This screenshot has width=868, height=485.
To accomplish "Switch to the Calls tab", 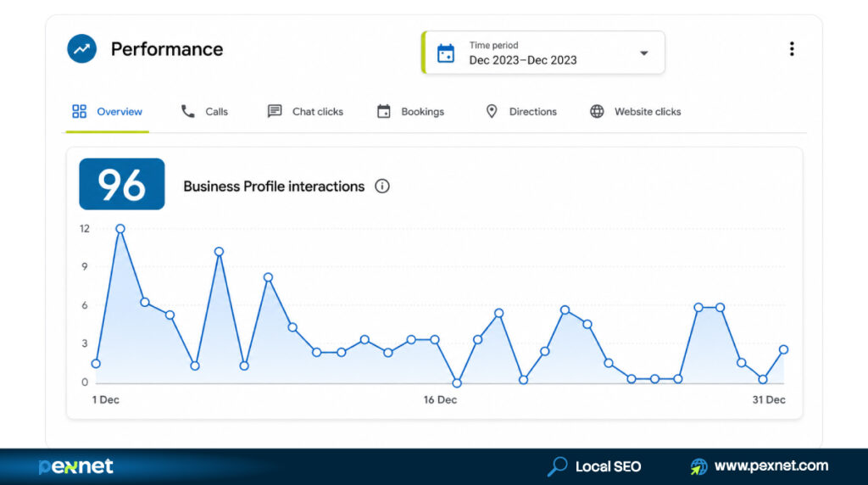I will click(x=204, y=112).
